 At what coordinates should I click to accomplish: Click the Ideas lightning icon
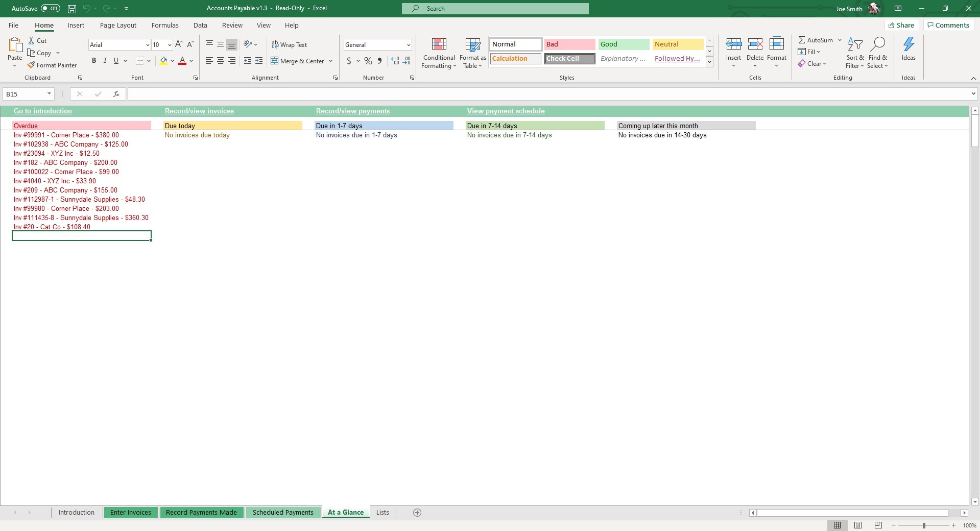tap(909, 44)
